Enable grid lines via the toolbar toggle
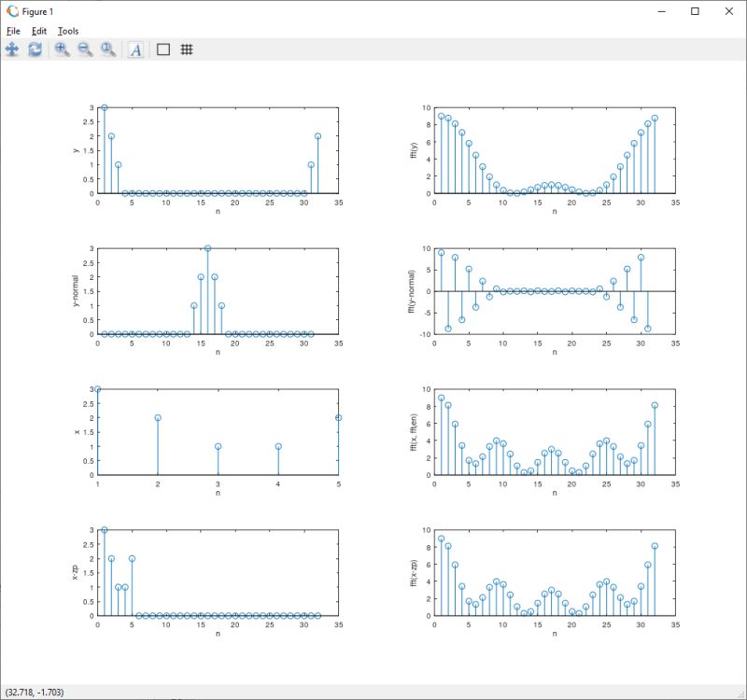Viewport: 747px width, 700px height. (185, 50)
